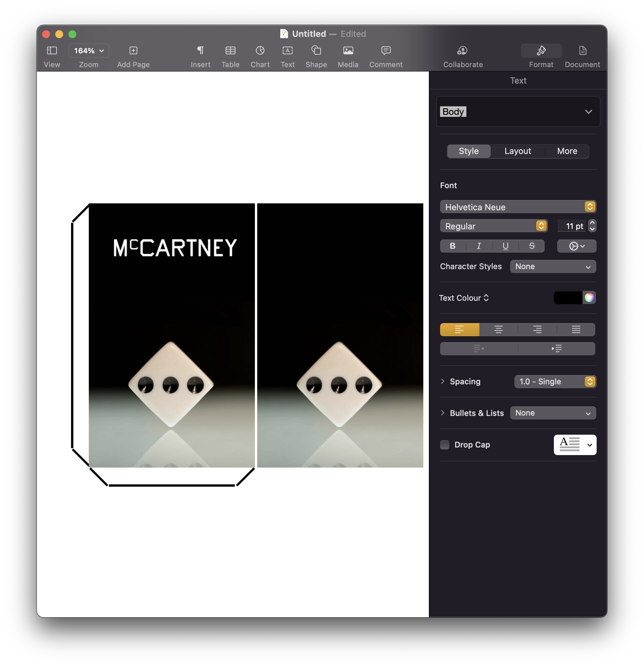Justify the text
This screenshot has height=666, width=644.
pos(576,330)
